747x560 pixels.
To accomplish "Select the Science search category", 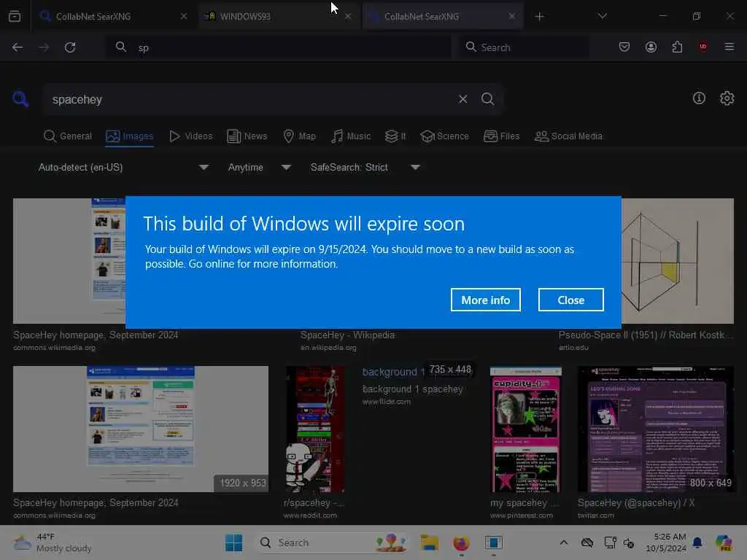I will [x=444, y=136].
